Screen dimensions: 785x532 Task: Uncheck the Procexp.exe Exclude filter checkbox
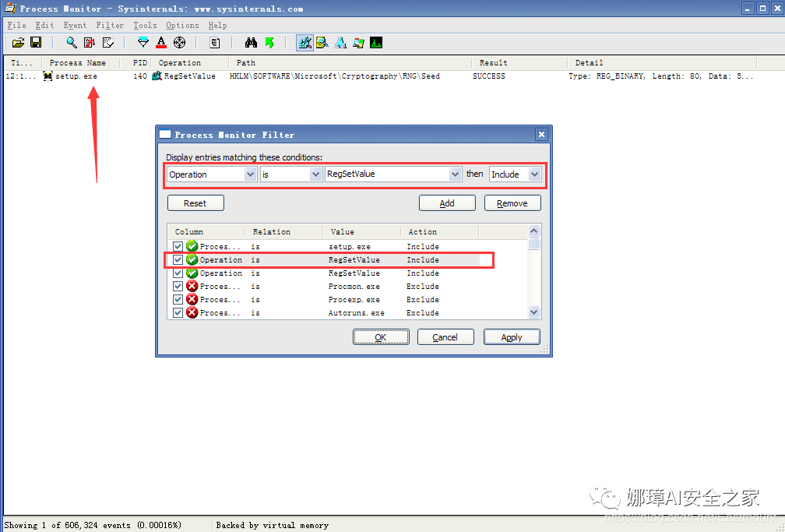178,299
